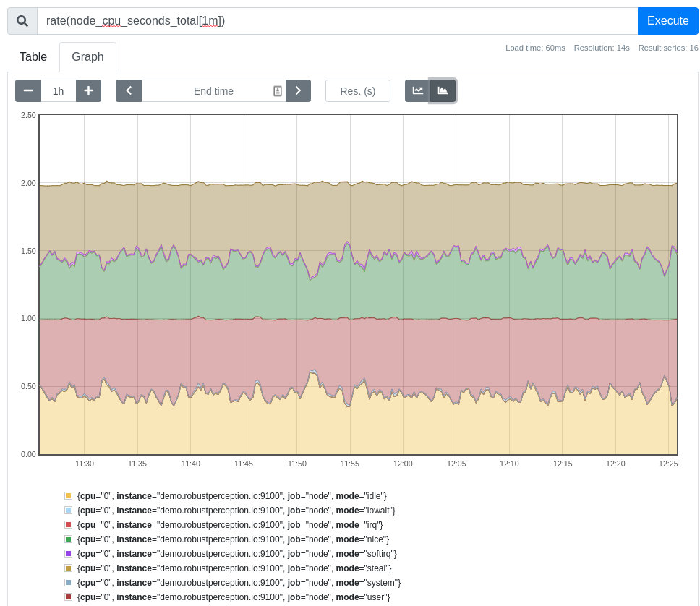Image resolution: width=700 pixels, height=606 pixels.
Task: Click the Resolution: 14s stat
Action: click(x=602, y=48)
